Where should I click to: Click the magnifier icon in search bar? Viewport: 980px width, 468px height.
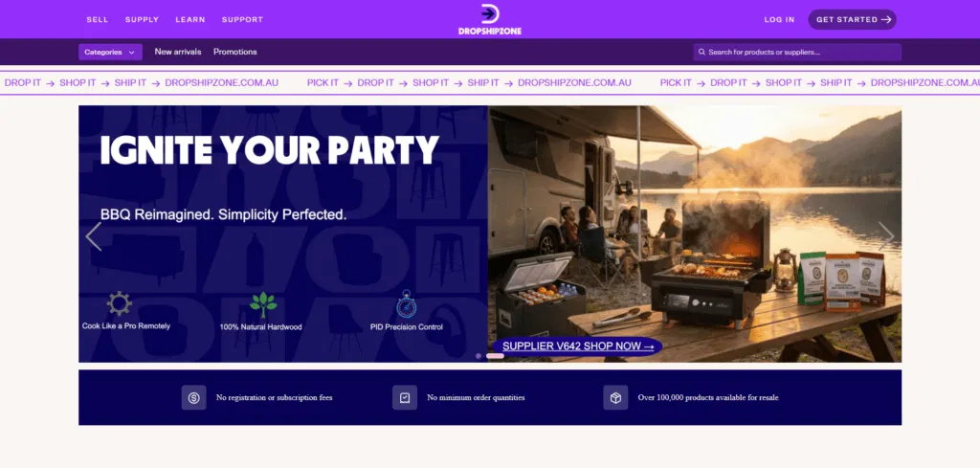702,52
